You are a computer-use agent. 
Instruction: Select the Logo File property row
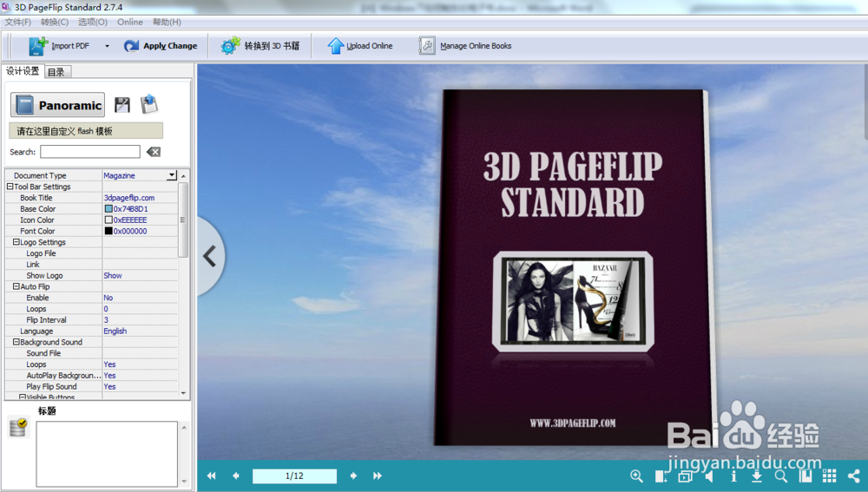point(91,253)
